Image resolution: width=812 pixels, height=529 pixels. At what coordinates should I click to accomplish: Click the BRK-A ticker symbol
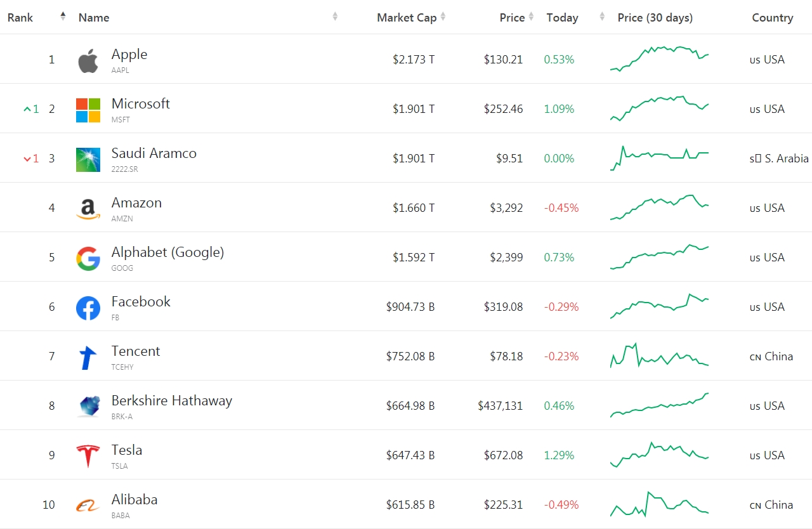click(122, 417)
